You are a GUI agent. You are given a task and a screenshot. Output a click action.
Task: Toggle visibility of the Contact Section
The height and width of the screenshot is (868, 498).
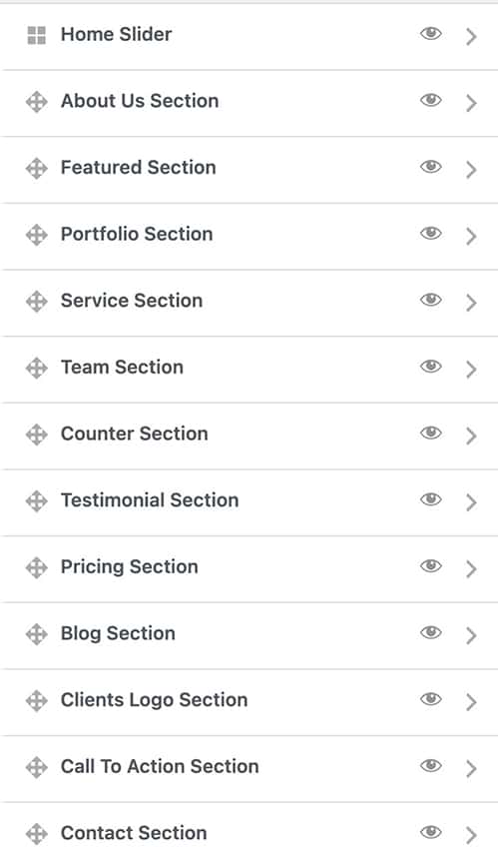pos(430,832)
